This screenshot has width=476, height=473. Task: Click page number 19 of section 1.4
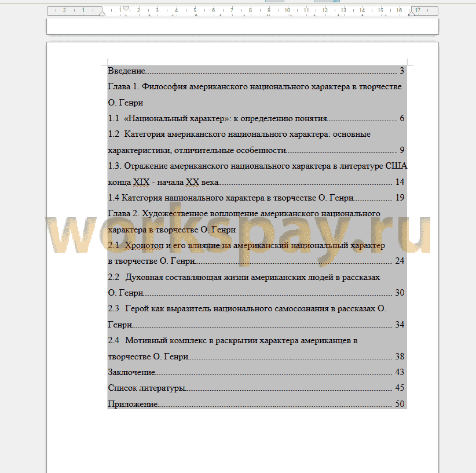pyautogui.click(x=400, y=198)
